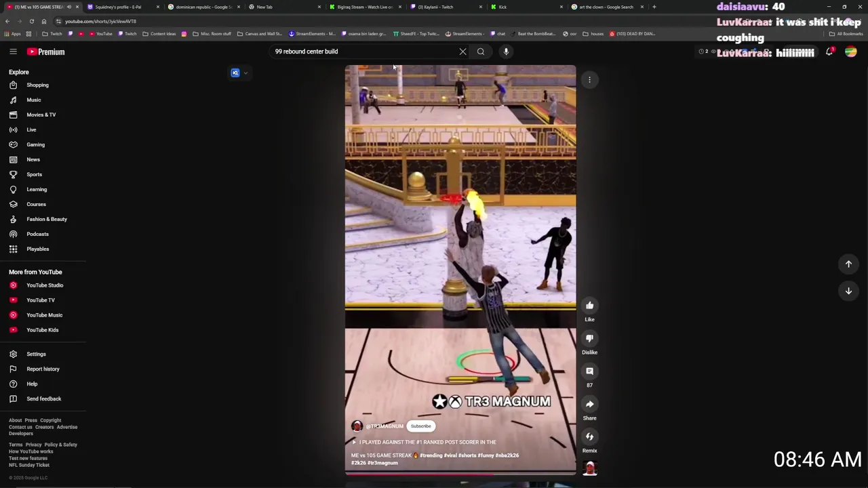Select Courses icon in sidebar
The image size is (868, 488).
coord(13,204)
